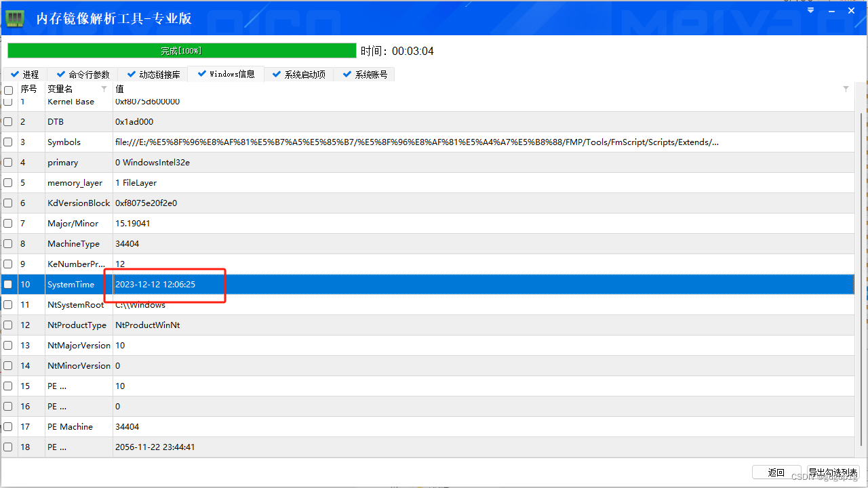Select the NtMajorVersion variable name
Image resolution: width=868 pixels, height=488 pixels.
[79, 346]
